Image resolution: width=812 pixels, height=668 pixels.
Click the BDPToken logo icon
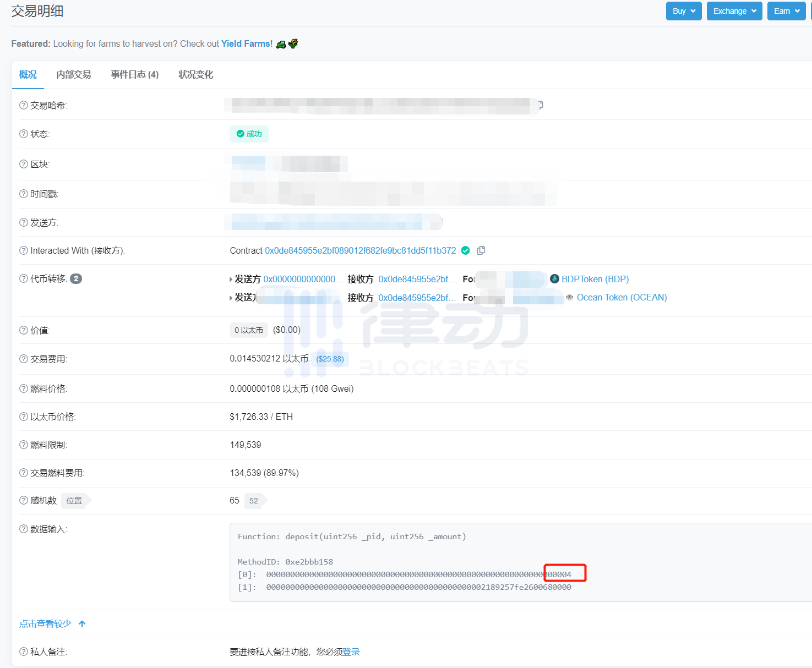[554, 279]
